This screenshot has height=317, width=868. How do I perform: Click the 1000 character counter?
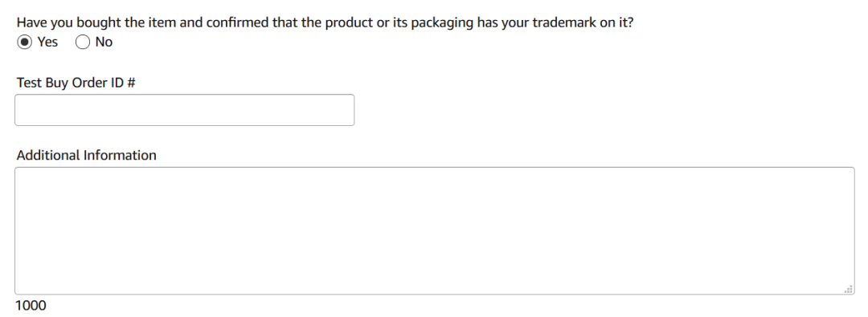[31, 306]
